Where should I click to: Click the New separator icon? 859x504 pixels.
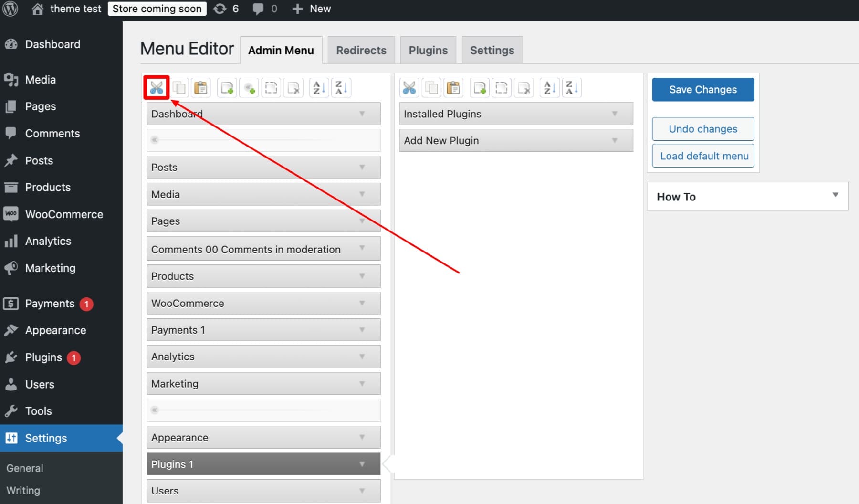point(249,88)
